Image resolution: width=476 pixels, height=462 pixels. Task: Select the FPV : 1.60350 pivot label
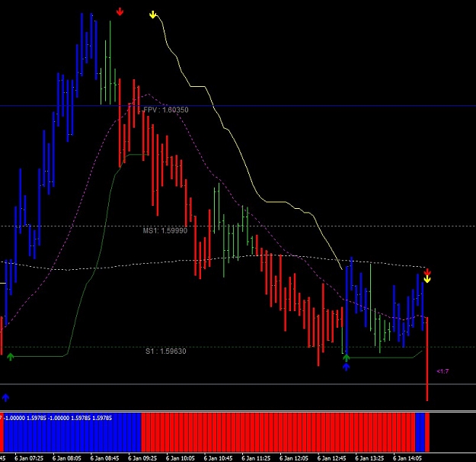pyautogui.click(x=166, y=110)
